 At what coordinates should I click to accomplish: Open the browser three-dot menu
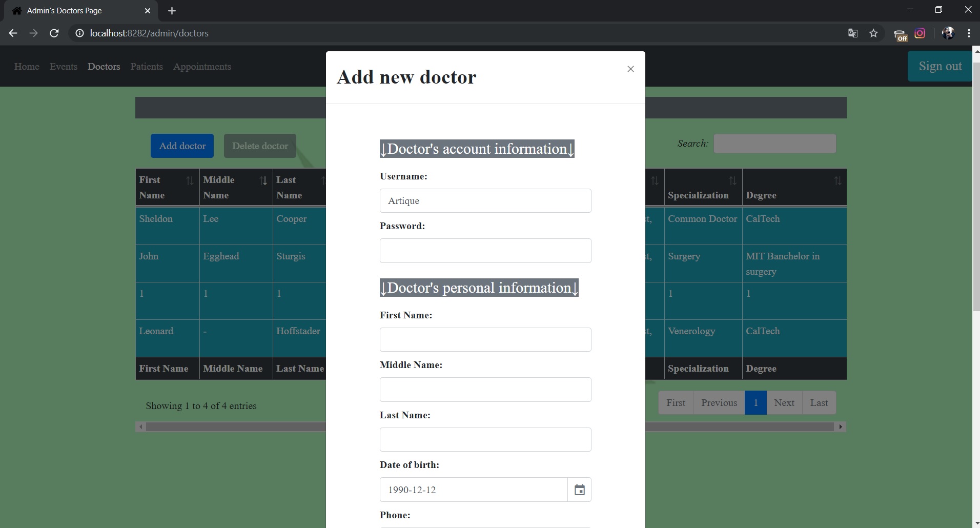(969, 33)
